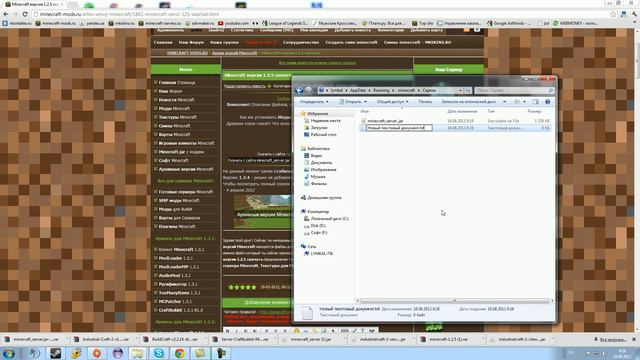Toggle the Explorer preview pane icon
640x360 pixels.
(536, 102)
